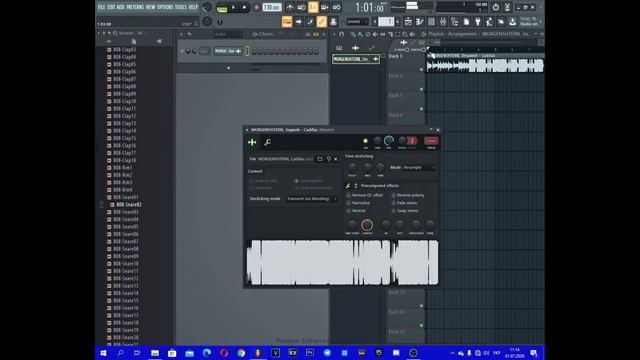
Task: Toggle the orange typing keyboard icon
Action: 287,22
